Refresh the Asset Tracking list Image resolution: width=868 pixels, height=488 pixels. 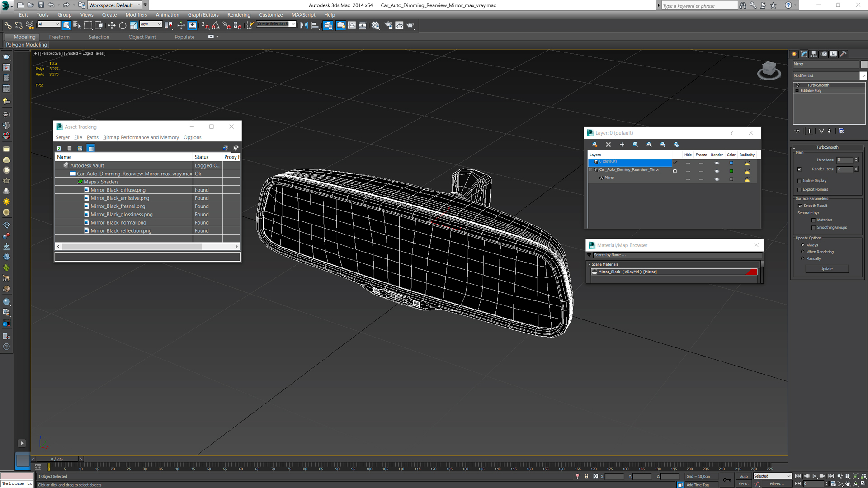point(59,148)
